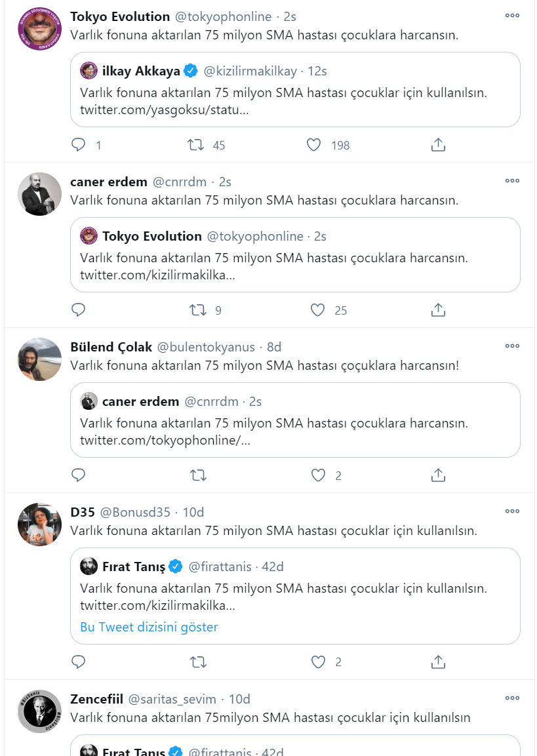This screenshot has height=756, width=537.
Task: Open more options on Bülend Çolak's tweet
Action: tap(512, 346)
